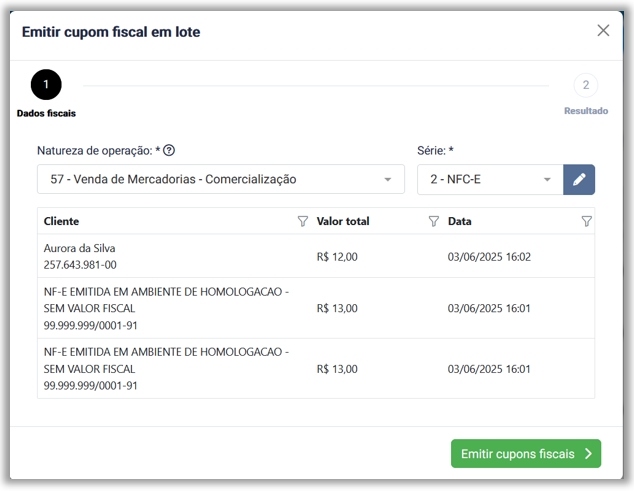Click the help icon beside Natureza de operação
The image size is (634, 491).
169,151
